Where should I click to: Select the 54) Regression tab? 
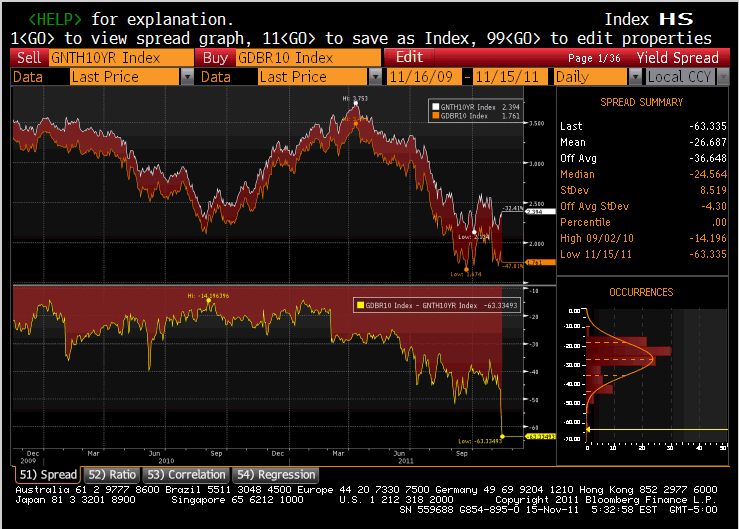pos(275,474)
